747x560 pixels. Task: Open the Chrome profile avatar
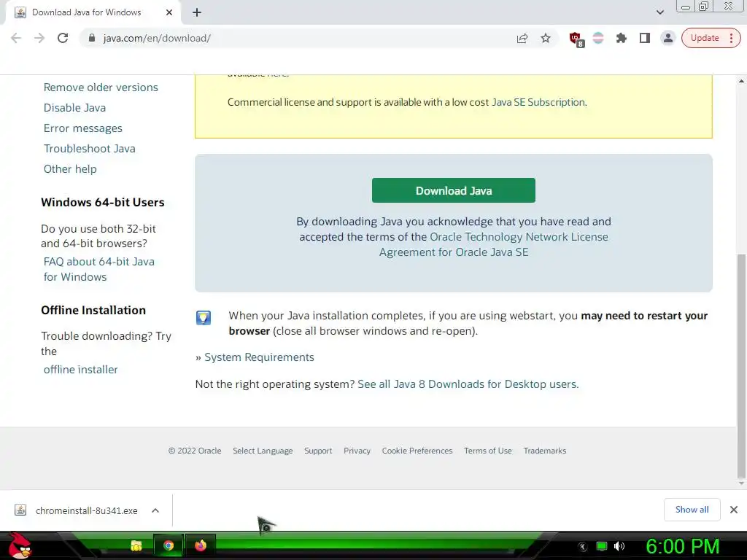(x=668, y=38)
